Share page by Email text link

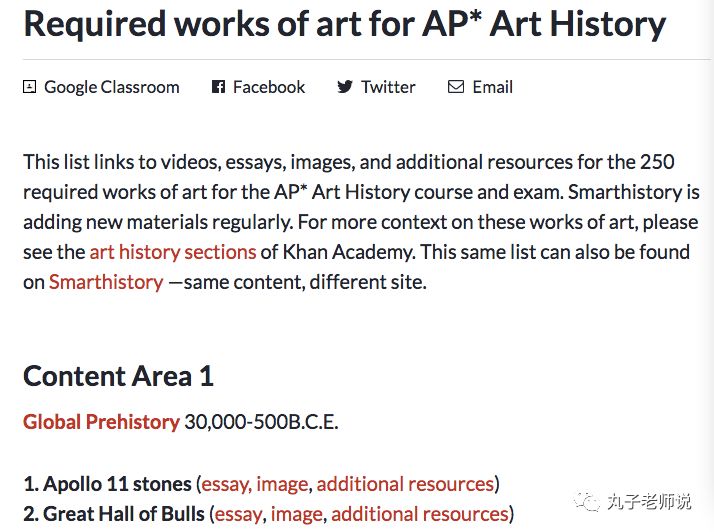[x=492, y=87]
